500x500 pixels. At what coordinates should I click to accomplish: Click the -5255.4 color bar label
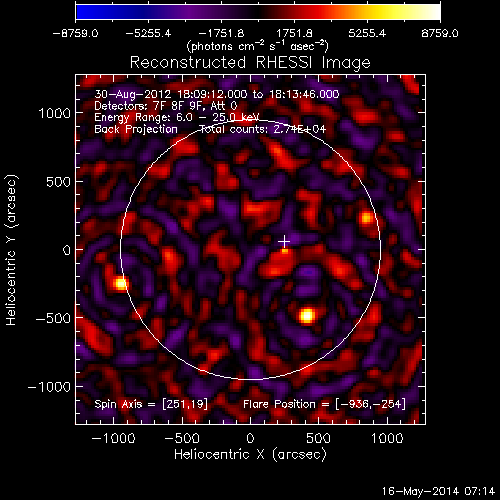148,33
